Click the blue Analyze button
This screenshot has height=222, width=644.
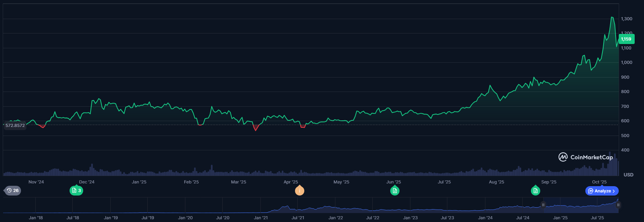(602, 191)
